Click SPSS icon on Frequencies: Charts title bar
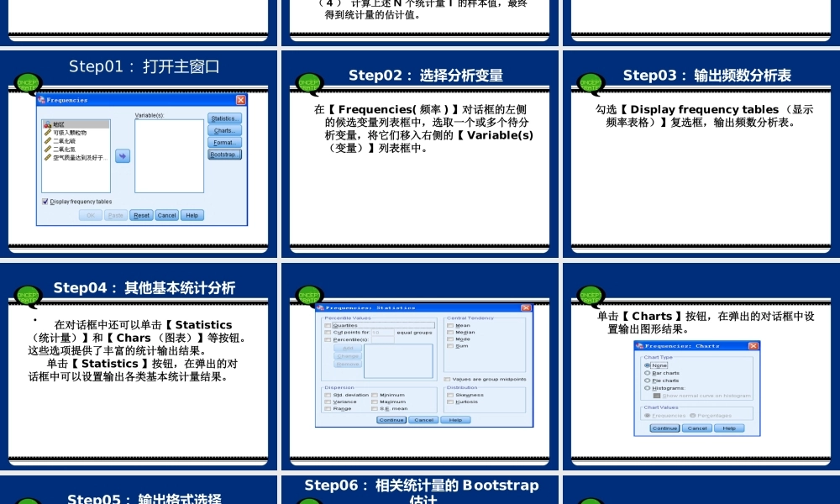Image resolution: width=840 pixels, height=504 pixels. tap(639, 346)
